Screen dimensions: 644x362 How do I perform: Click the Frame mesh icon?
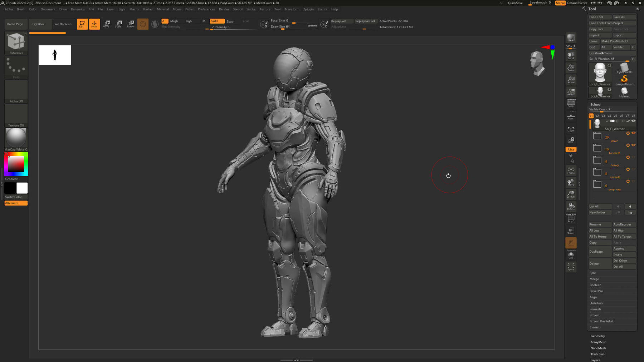571,170
